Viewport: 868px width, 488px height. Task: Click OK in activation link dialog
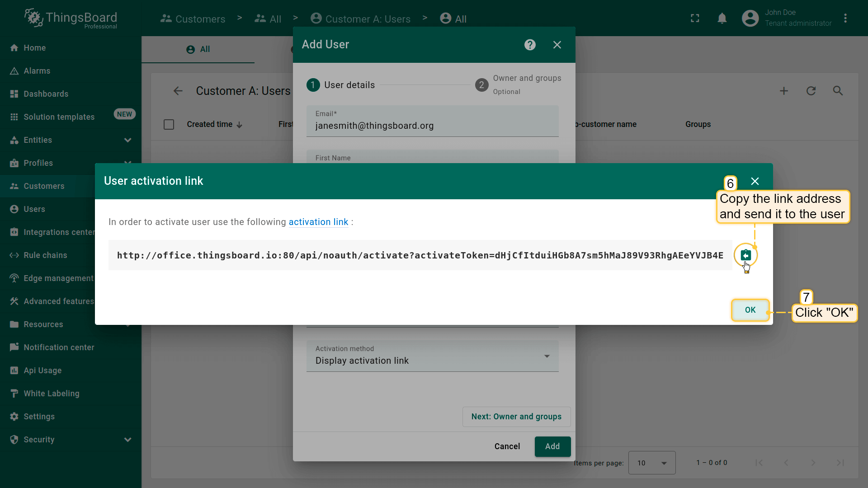pyautogui.click(x=750, y=310)
